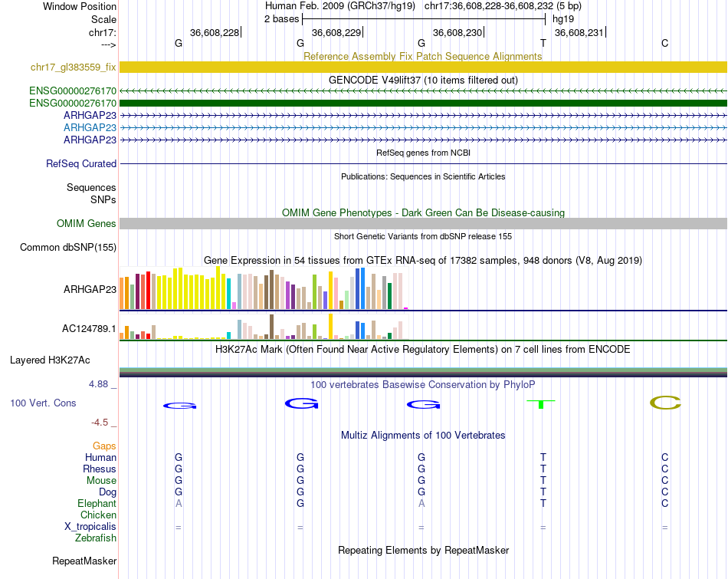Image resolution: width=728 pixels, height=579 pixels.
Task: Click the green T PhyloP conservation logo letter
Action: point(541,404)
